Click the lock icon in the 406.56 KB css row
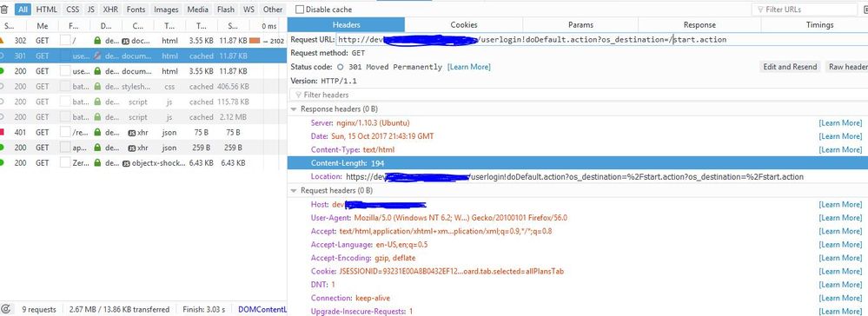 97,87
